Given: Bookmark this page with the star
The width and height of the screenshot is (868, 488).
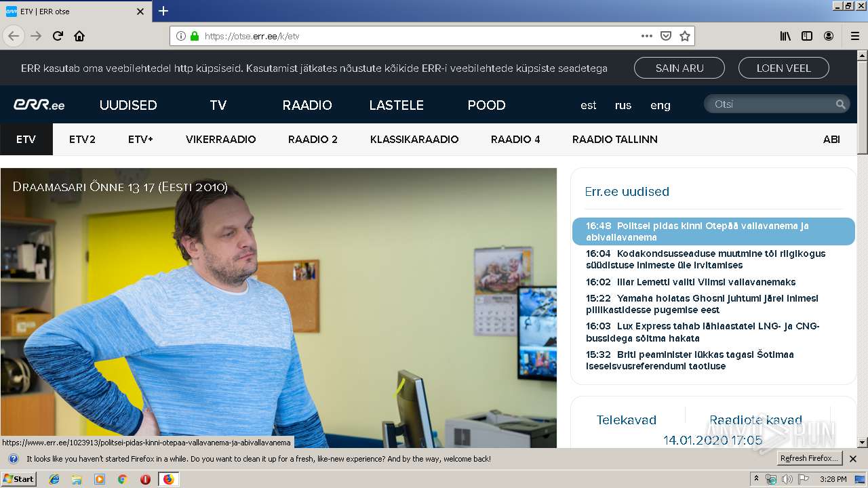Looking at the screenshot, I should coord(685,36).
